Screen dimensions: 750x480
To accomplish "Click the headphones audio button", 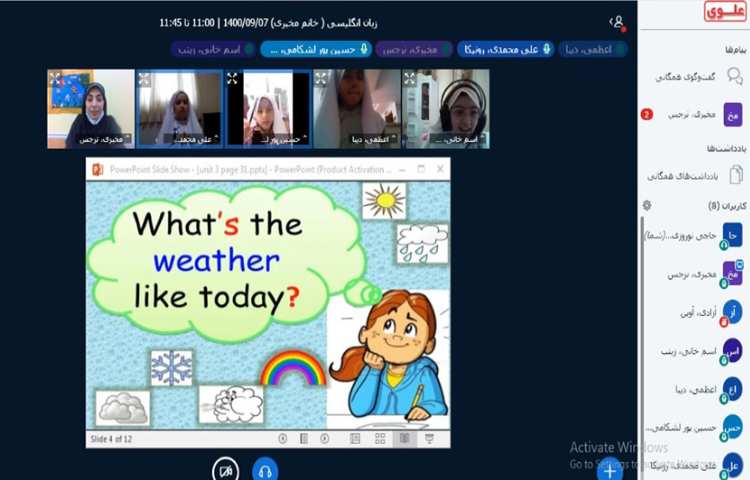I will tap(265, 470).
